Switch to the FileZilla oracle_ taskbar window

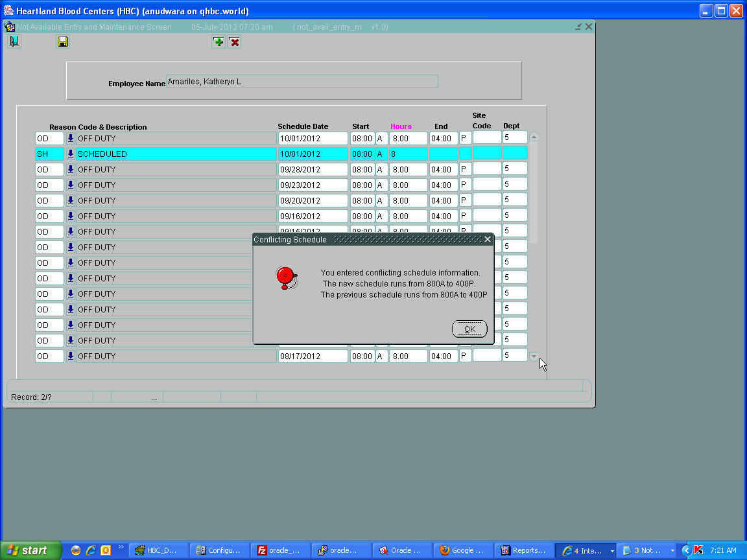pos(281,550)
